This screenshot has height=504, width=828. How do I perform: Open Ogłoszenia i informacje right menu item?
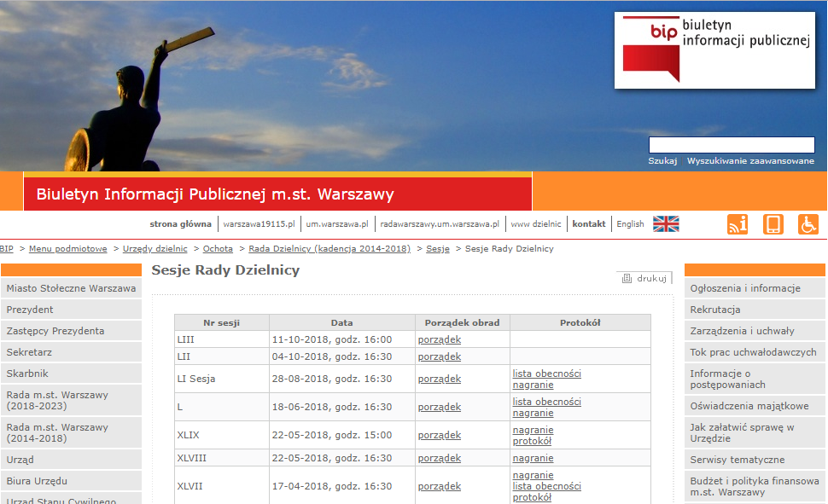[755, 288]
